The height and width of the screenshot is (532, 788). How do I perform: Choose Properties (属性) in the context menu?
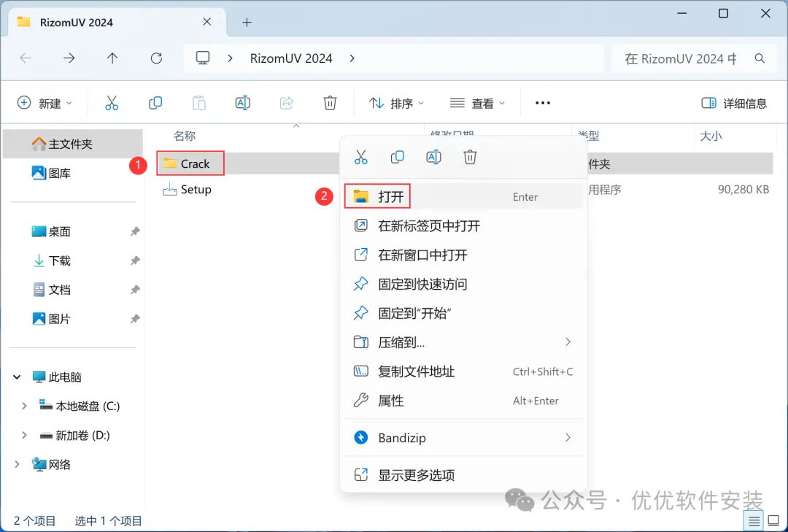pos(463,401)
